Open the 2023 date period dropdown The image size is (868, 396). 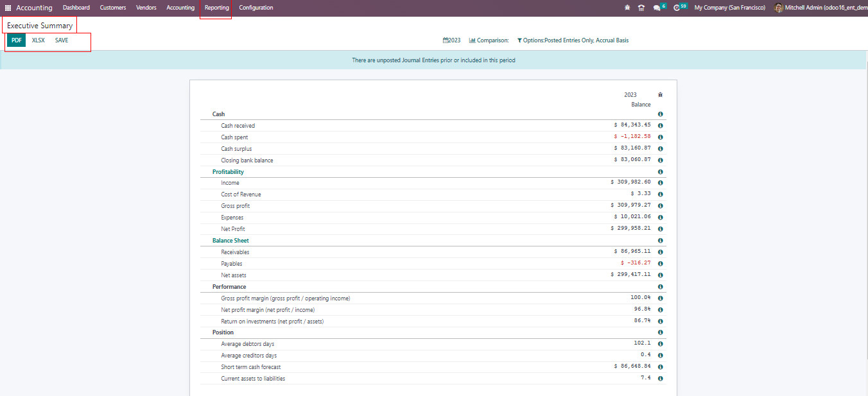pyautogui.click(x=452, y=40)
